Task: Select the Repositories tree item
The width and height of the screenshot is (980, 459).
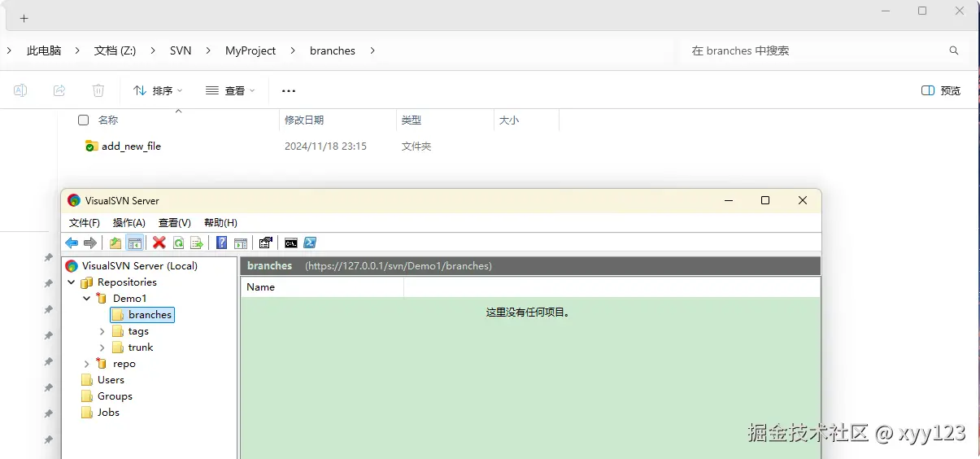Action: pyautogui.click(x=127, y=282)
